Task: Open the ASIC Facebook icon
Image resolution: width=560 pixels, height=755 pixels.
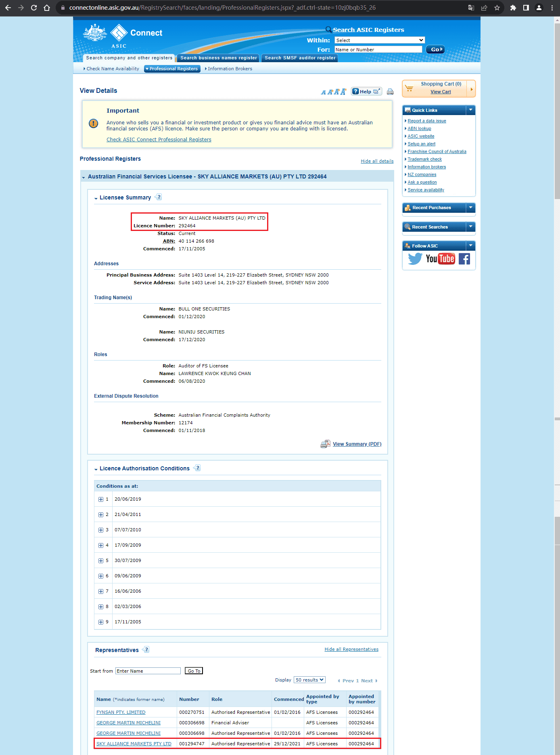Action: 464,259
